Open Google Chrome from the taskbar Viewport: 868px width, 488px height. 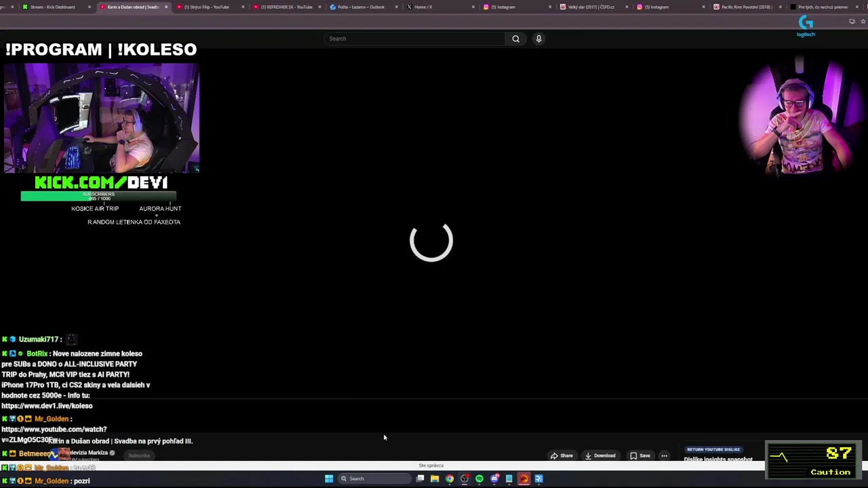click(450, 479)
